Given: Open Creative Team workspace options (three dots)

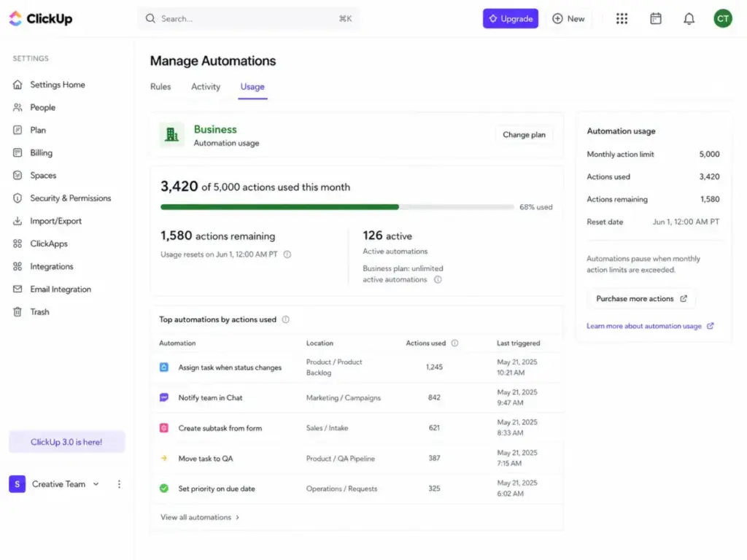Looking at the screenshot, I should (x=119, y=484).
